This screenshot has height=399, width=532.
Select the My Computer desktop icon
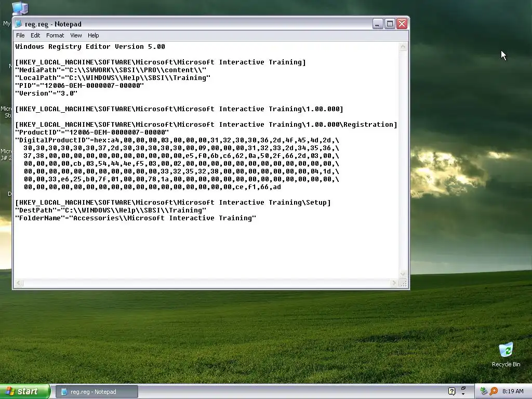[20, 8]
